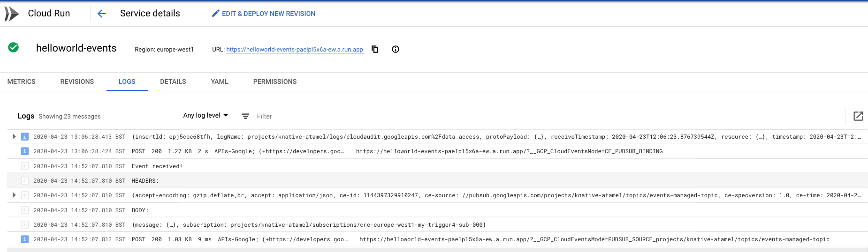
Task: Click the green service status checkmark
Action: (14, 47)
